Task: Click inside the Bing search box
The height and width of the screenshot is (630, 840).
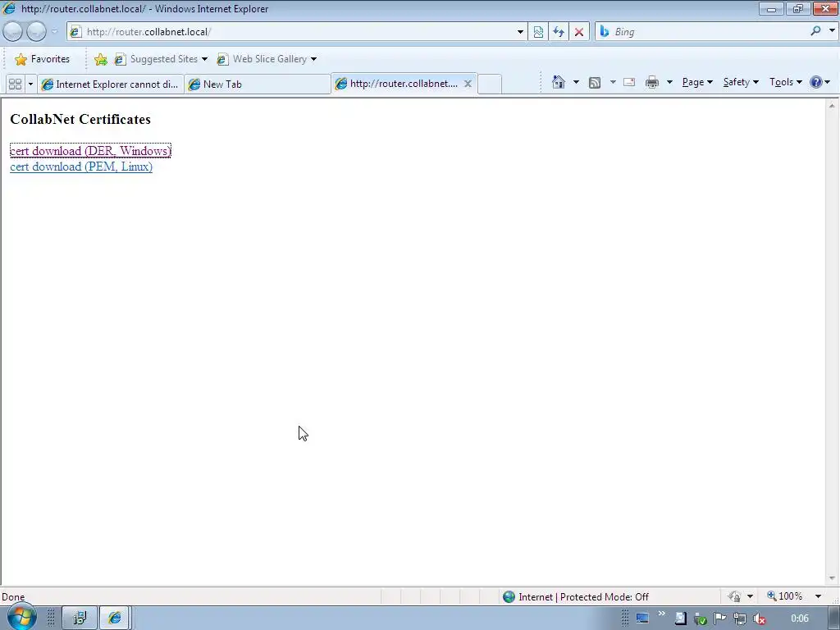Action: (x=707, y=32)
